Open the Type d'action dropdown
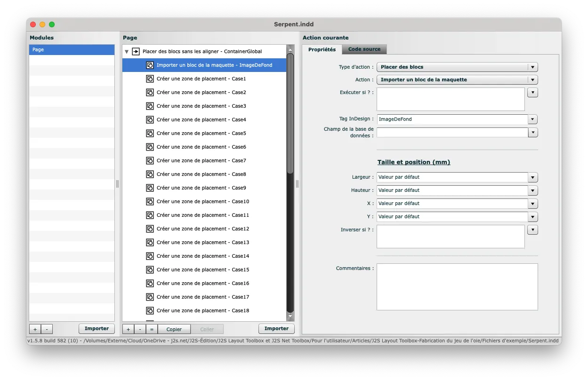Viewport: 588px width, 380px height. point(532,67)
